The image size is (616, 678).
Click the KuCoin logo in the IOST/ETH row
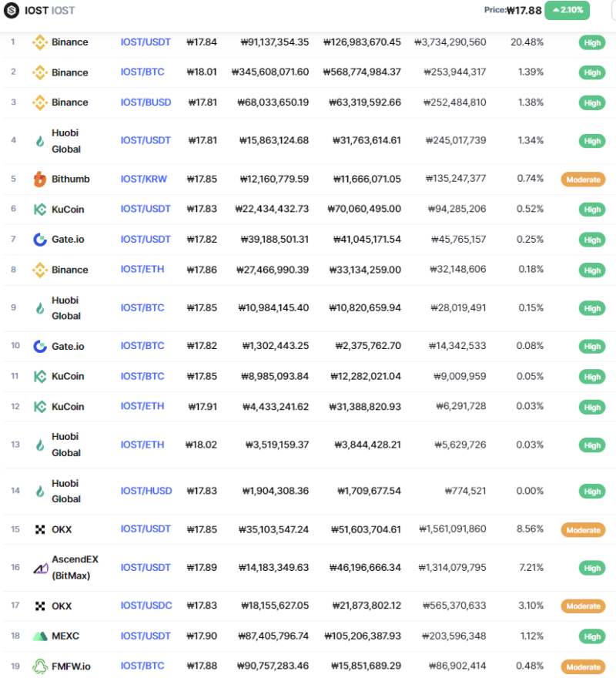coord(40,407)
